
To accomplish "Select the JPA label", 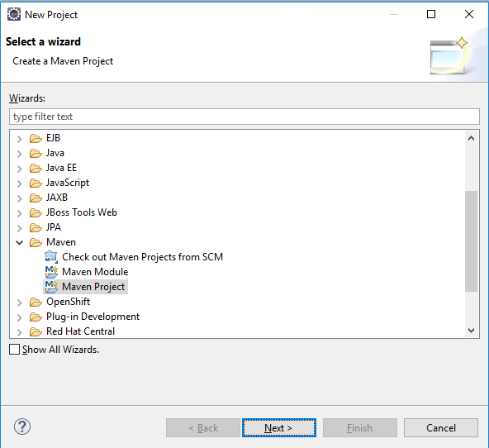I will click(x=54, y=227).
